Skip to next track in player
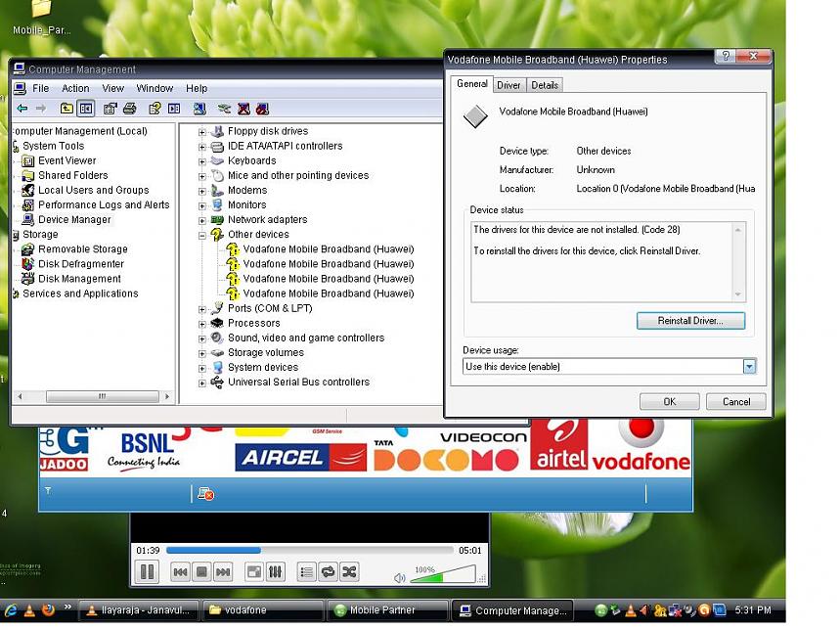The height and width of the screenshot is (630, 840). (x=223, y=572)
